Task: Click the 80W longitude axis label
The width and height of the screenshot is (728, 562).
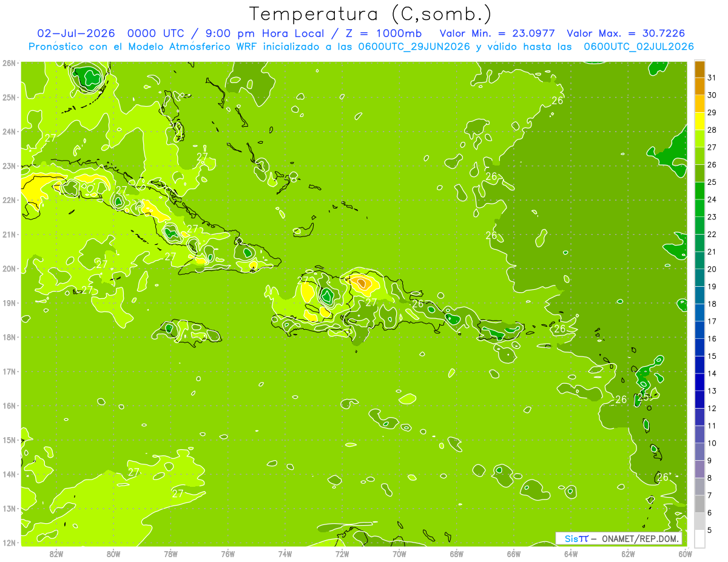Action: tap(113, 554)
